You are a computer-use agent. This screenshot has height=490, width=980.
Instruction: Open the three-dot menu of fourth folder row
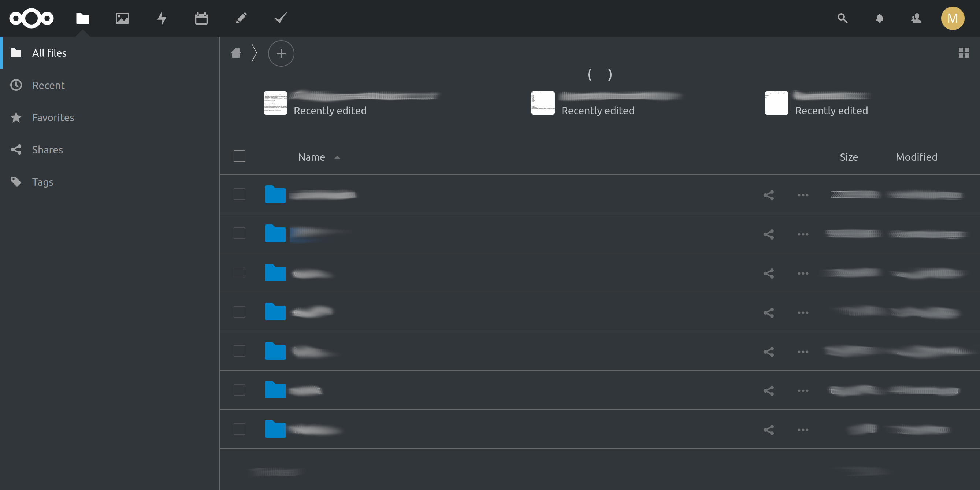pos(803,313)
